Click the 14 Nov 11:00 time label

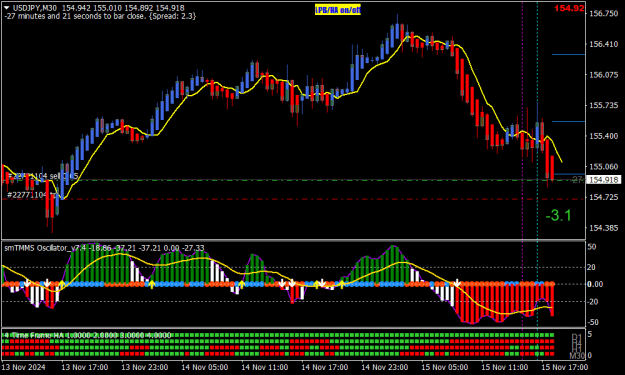tap(265, 367)
